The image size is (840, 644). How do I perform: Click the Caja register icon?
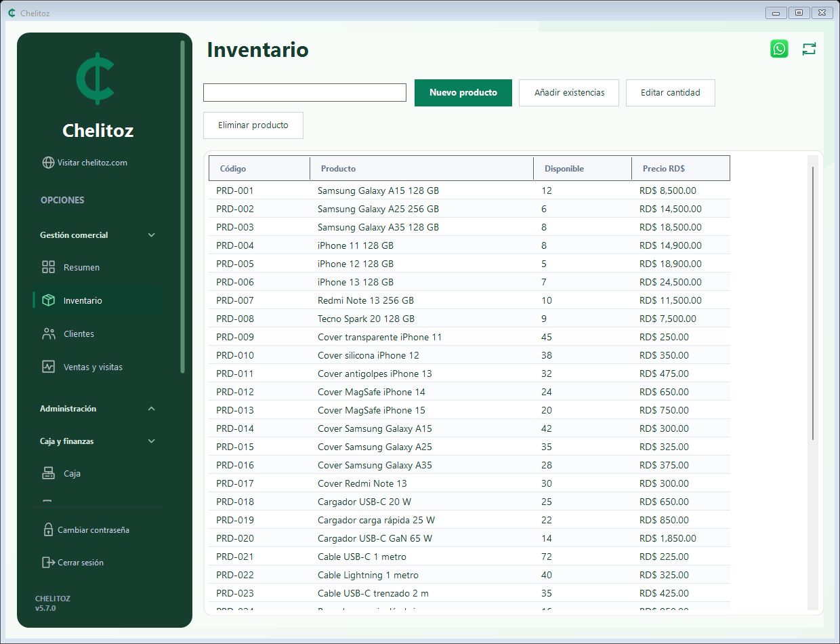48,473
